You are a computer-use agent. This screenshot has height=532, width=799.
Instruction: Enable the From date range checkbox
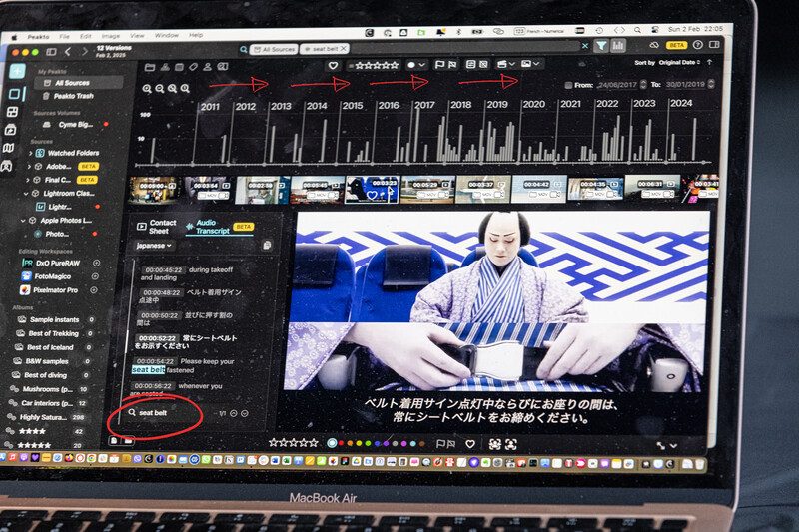point(568,85)
